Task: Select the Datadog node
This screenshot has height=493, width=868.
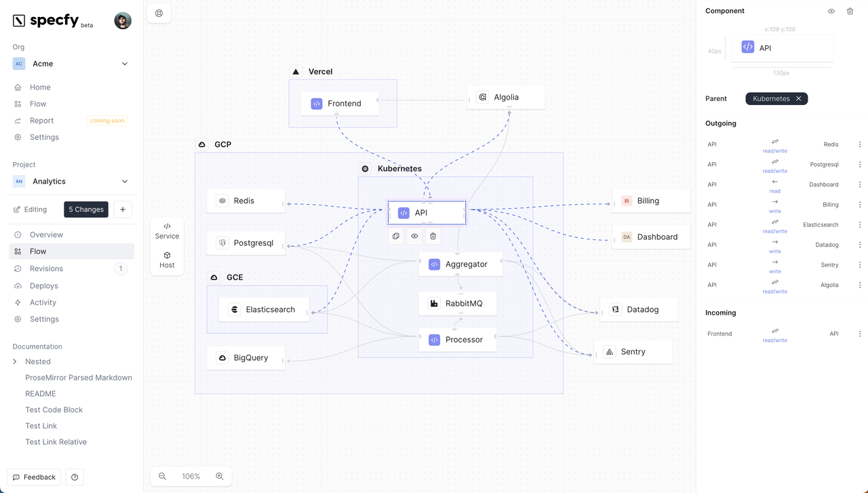Action: [x=639, y=309]
